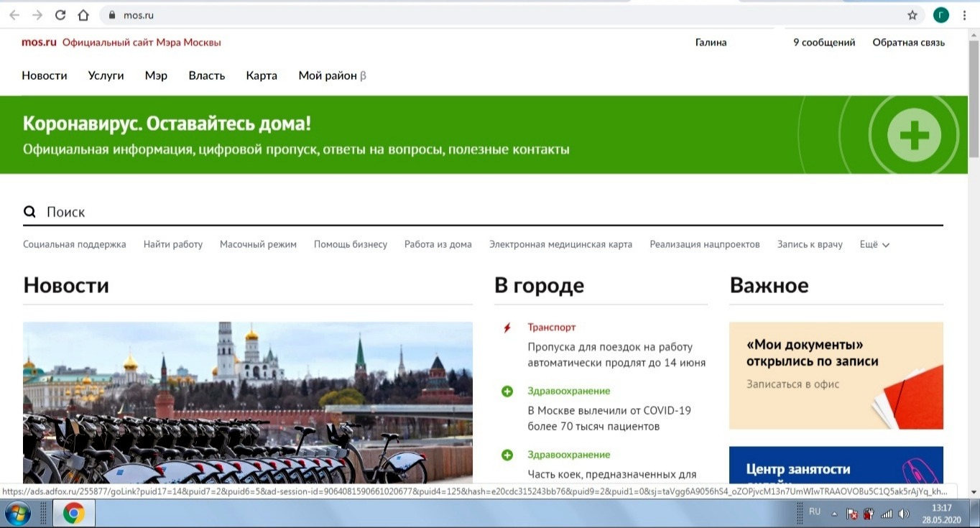Open the Windows Start menu
Viewport: 980px width, 528px height.
(x=18, y=514)
